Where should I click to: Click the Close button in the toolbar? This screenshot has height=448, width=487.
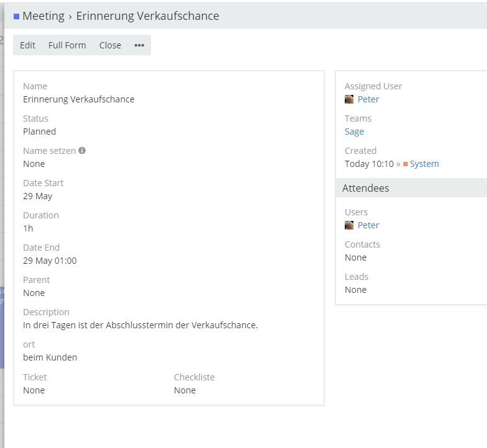point(110,45)
